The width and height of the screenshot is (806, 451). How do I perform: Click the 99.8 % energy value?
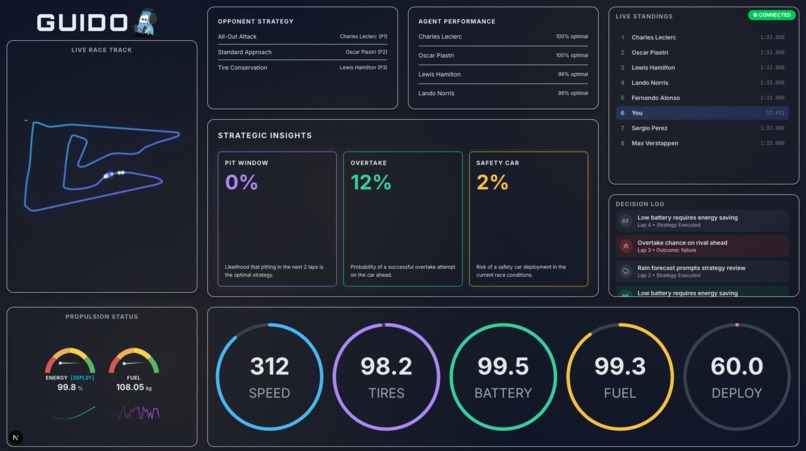click(70, 387)
